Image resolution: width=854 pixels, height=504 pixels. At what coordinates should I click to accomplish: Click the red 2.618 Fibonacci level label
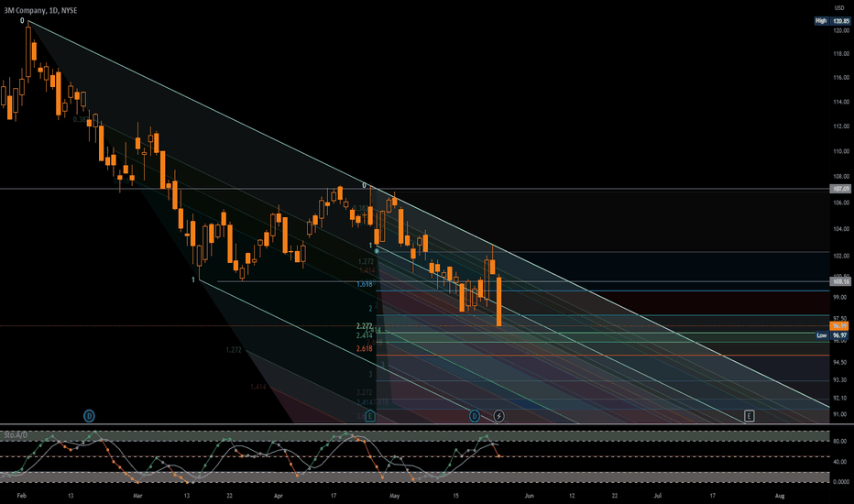tap(365, 349)
